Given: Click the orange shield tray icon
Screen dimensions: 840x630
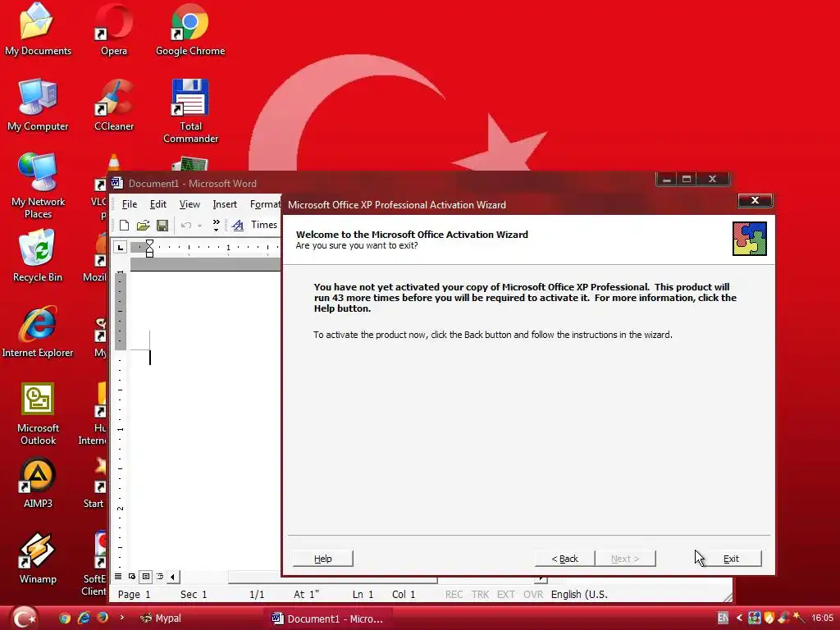Looking at the screenshot, I should 769,619.
